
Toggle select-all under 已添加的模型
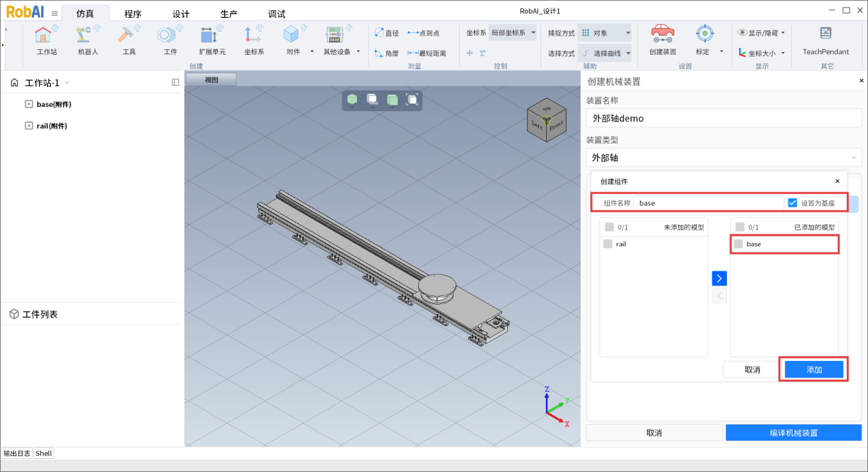pos(740,227)
